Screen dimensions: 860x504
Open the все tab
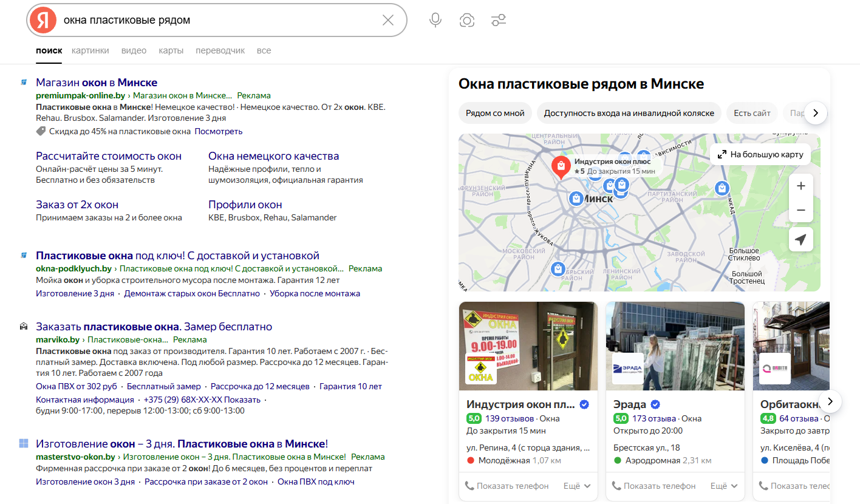(x=264, y=50)
